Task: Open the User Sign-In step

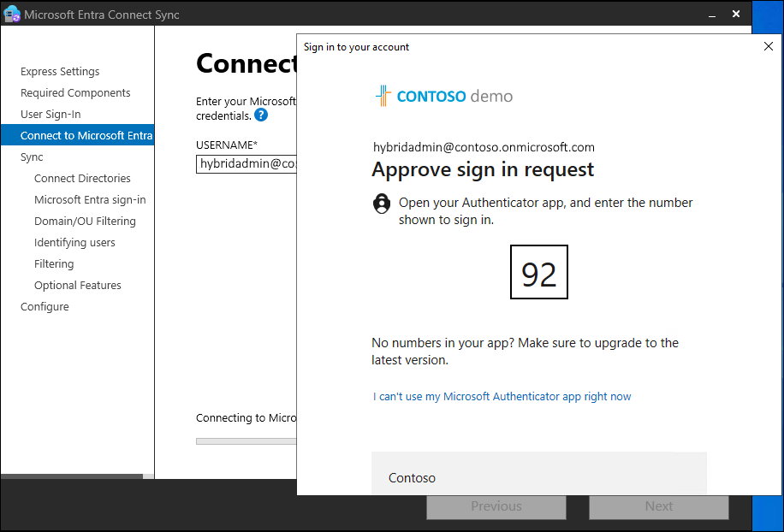Action: (x=50, y=115)
